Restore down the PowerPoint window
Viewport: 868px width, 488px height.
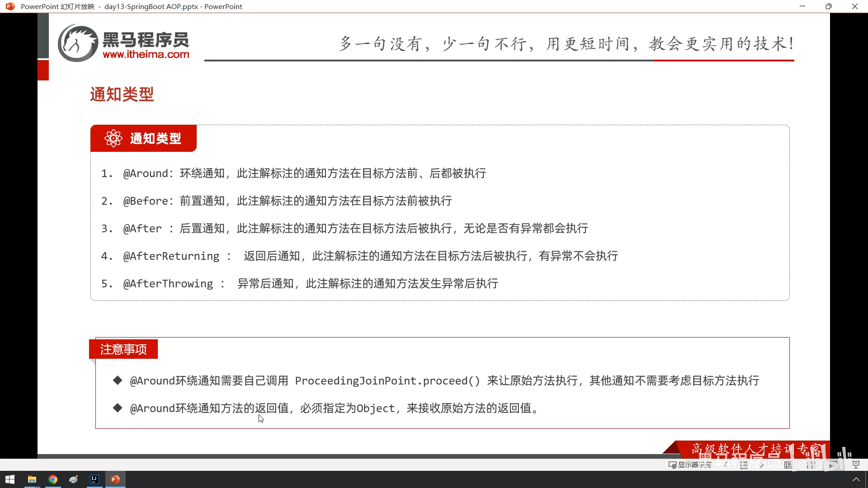pyautogui.click(x=828, y=6)
